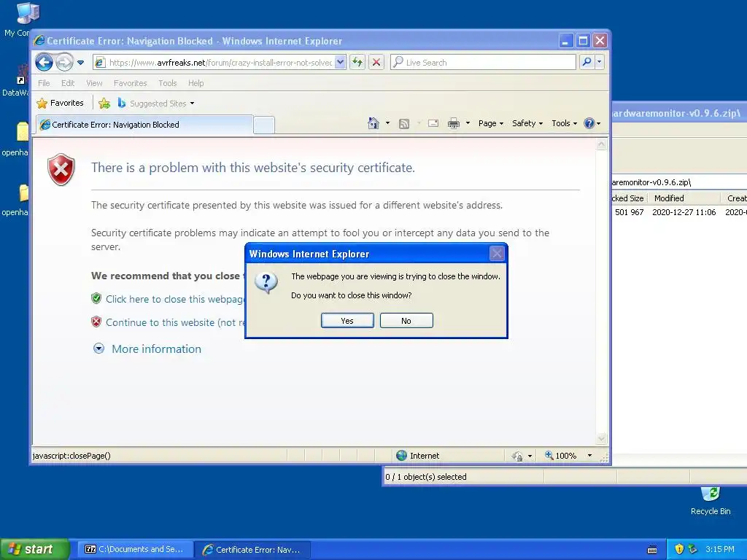Click 'Continue to this website' link
The height and width of the screenshot is (560, 747).
tap(175, 322)
